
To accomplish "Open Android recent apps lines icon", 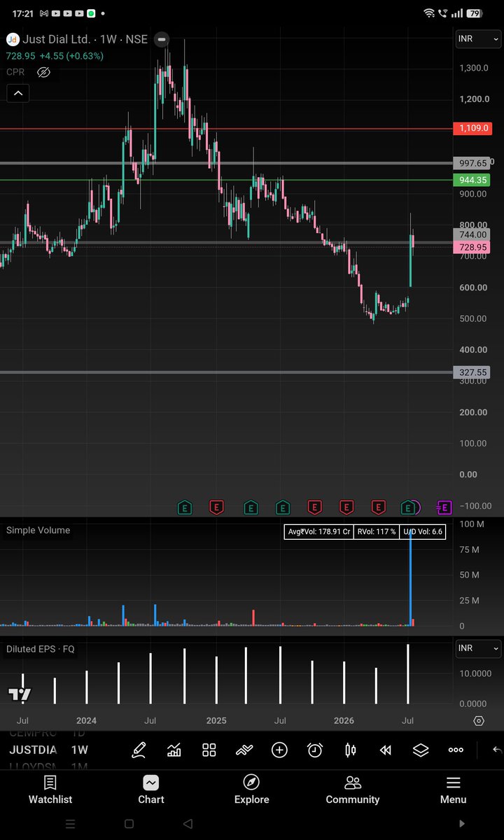I will (x=70, y=824).
